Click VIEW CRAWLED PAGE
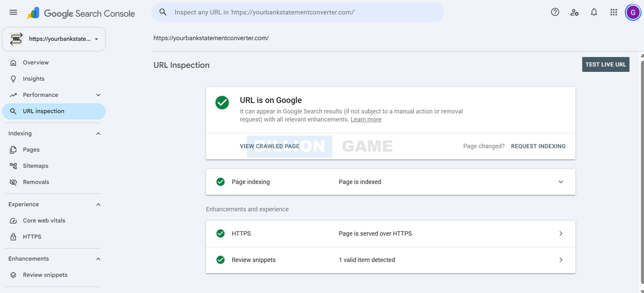 point(269,146)
